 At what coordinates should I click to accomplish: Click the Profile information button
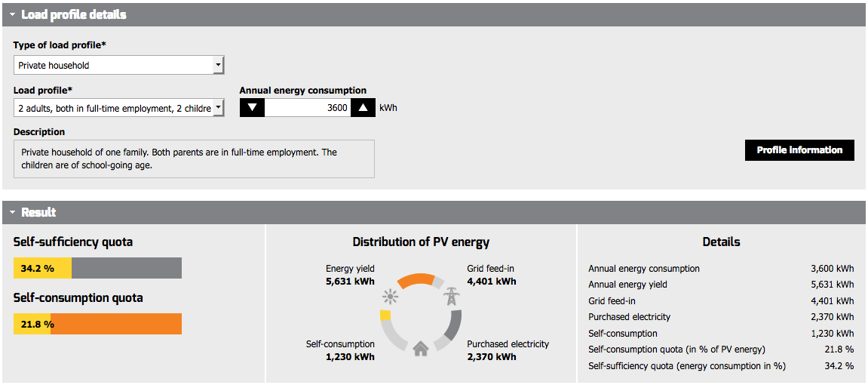[x=799, y=150]
